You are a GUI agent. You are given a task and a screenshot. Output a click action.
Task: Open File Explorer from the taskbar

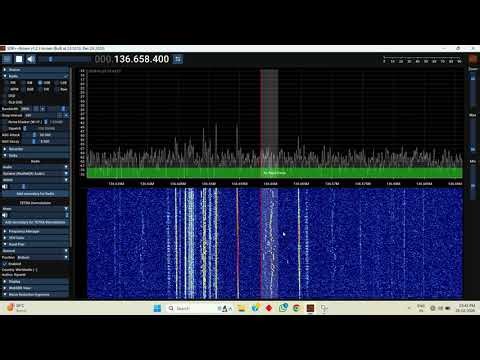(241, 308)
